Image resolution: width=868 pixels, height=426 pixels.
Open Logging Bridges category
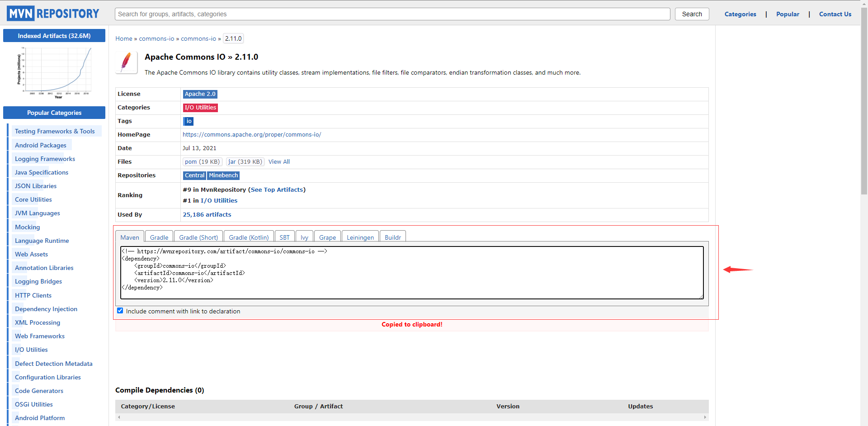coord(38,281)
